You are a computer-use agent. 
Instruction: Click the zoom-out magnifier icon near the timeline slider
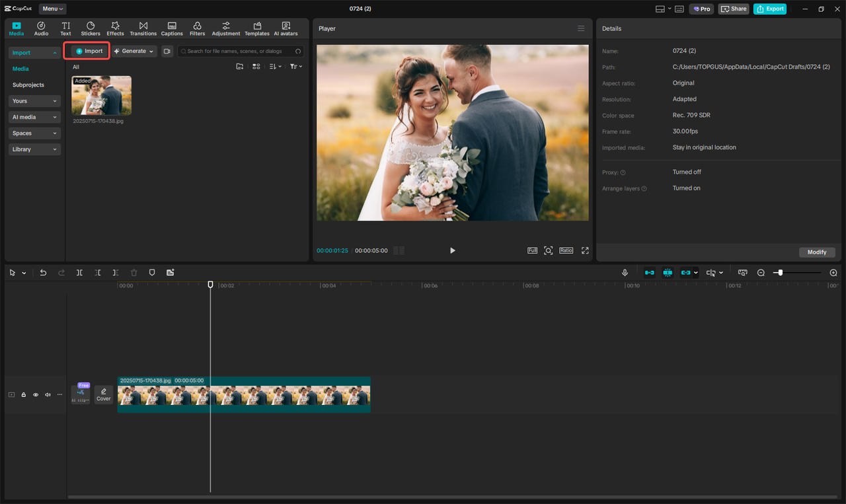pos(761,272)
